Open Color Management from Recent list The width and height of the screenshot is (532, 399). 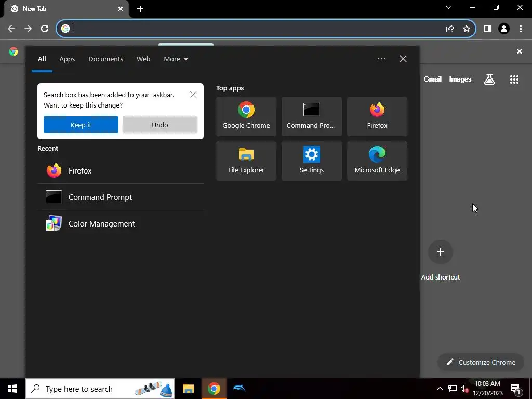coord(121,223)
